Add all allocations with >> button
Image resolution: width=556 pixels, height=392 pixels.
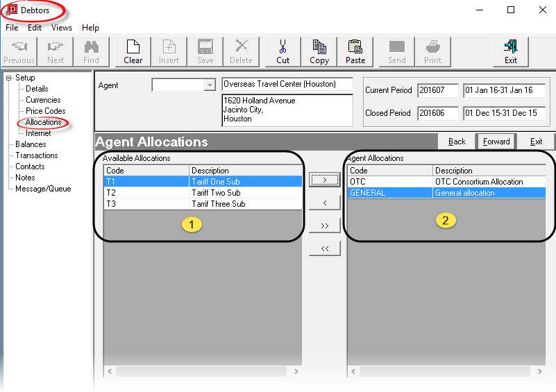[x=324, y=225]
